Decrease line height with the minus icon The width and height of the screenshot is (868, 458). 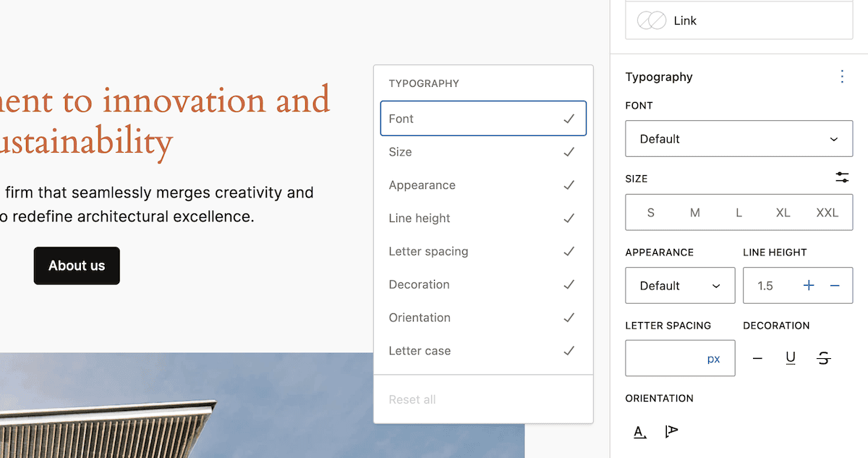click(x=835, y=285)
